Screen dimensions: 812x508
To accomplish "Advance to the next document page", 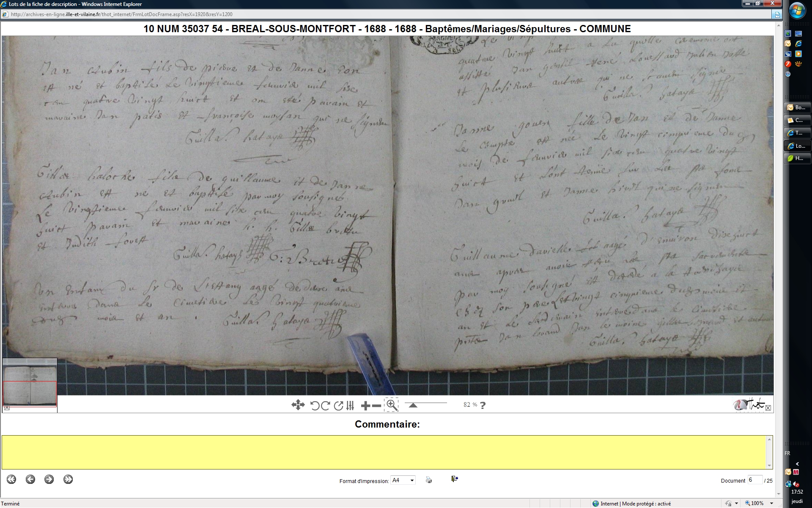I will pyautogui.click(x=49, y=479).
